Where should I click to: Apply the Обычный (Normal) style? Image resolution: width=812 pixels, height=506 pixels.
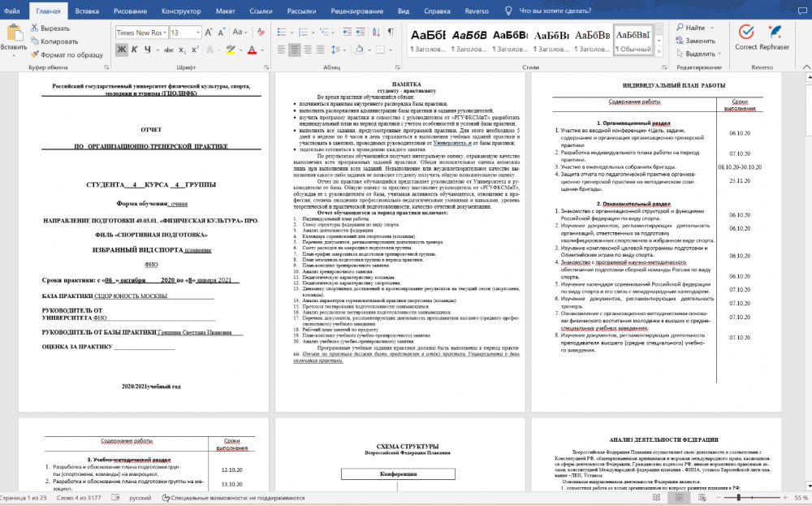tap(633, 40)
